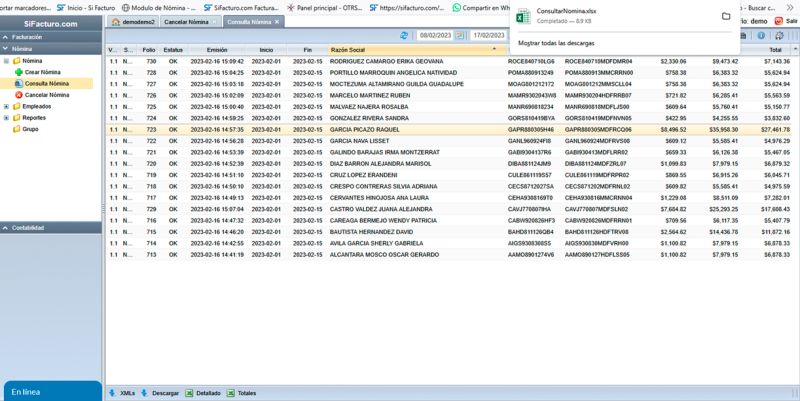Open the Panel principal - OTRS bookmark
Screen dimensions: 800x401
[x=324, y=8]
